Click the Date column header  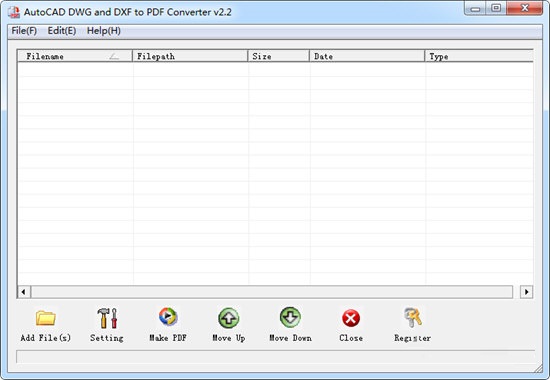pyautogui.click(x=367, y=56)
